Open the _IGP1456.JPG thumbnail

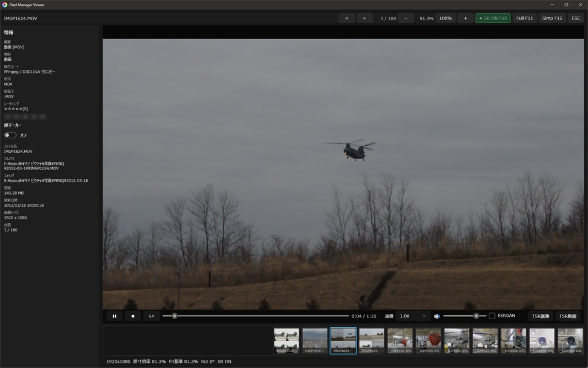click(457, 340)
